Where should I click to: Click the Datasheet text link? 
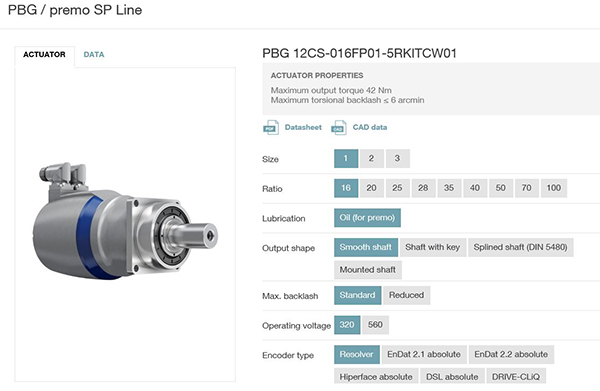point(303,127)
